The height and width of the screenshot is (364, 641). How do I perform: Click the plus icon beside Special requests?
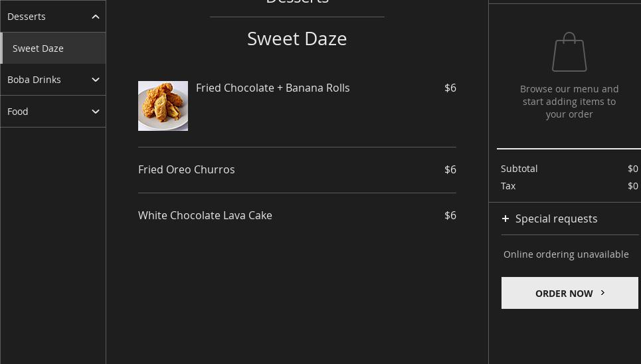pyautogui.click(x=505, y=219)
